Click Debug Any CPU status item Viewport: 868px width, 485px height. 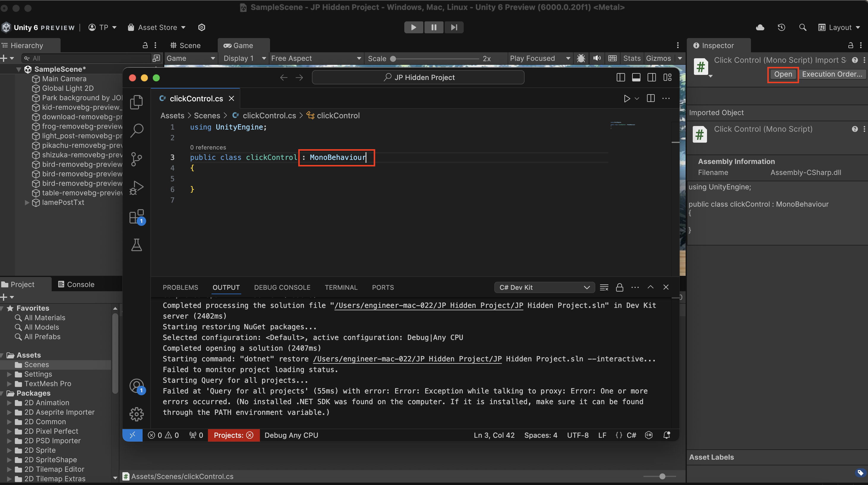(x=291, y=435)
